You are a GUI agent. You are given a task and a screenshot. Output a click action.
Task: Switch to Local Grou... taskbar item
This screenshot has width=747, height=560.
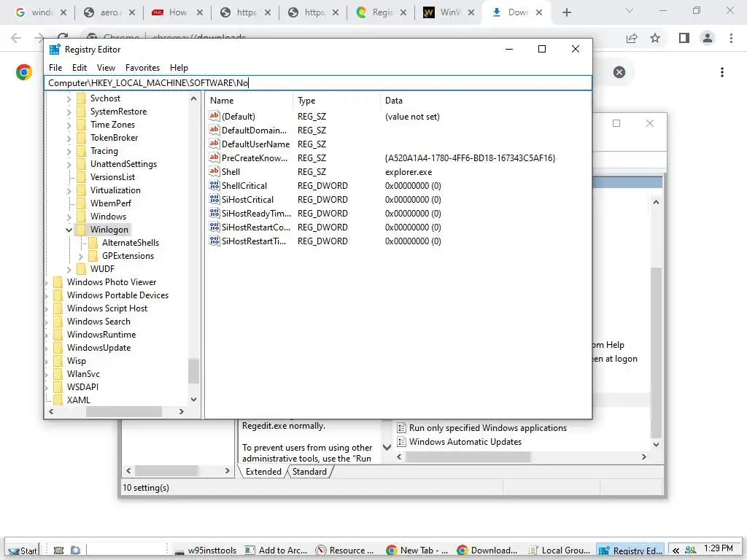click(x=560, y=551)
